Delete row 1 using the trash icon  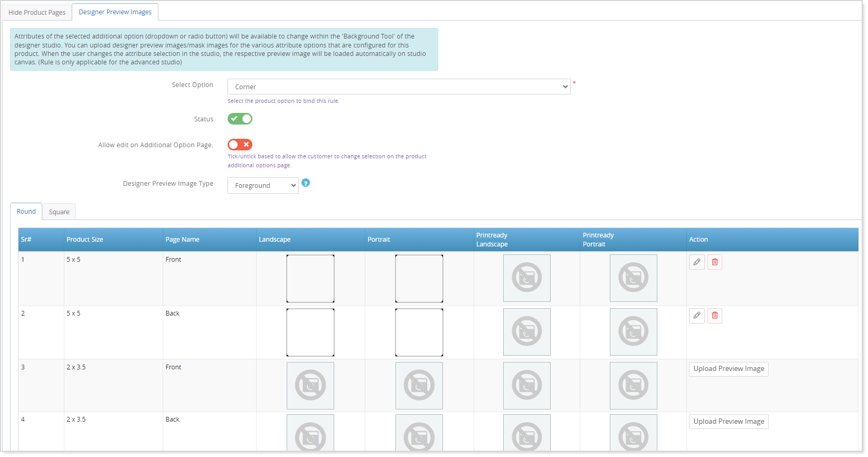pos(715,262)
